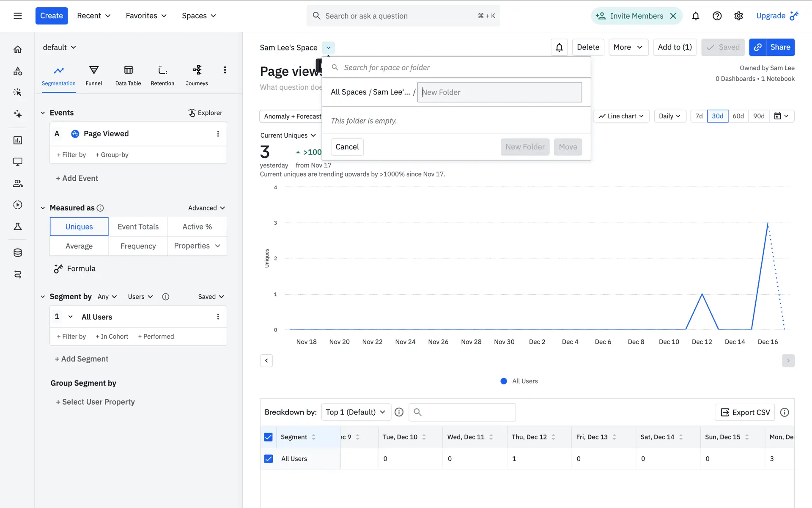
Task: Select the Event Totals measurement option
Action: click(138, 226)
